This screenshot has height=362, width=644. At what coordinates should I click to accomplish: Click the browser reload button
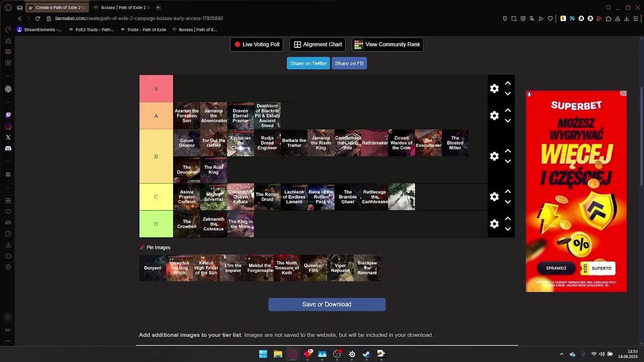point(38,19)
